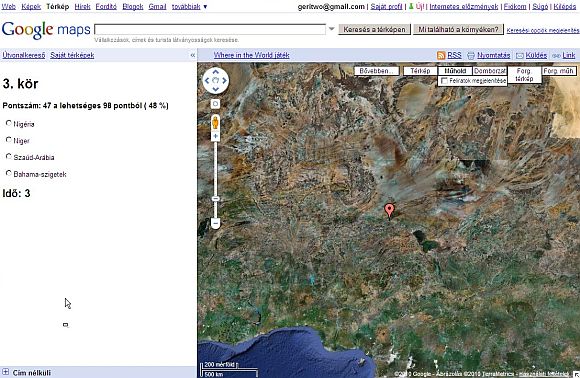Image resolution: width=580 pixels, height=378 pixels.
Task: Click the red map marker pin
Action: pos(389,211)
